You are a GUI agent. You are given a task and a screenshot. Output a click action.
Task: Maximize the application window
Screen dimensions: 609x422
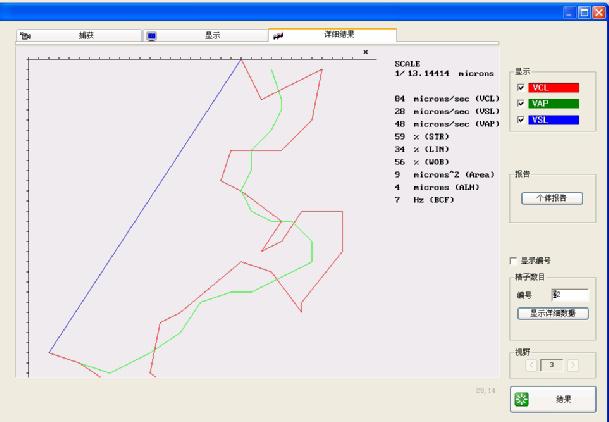(x=583, y=13)
